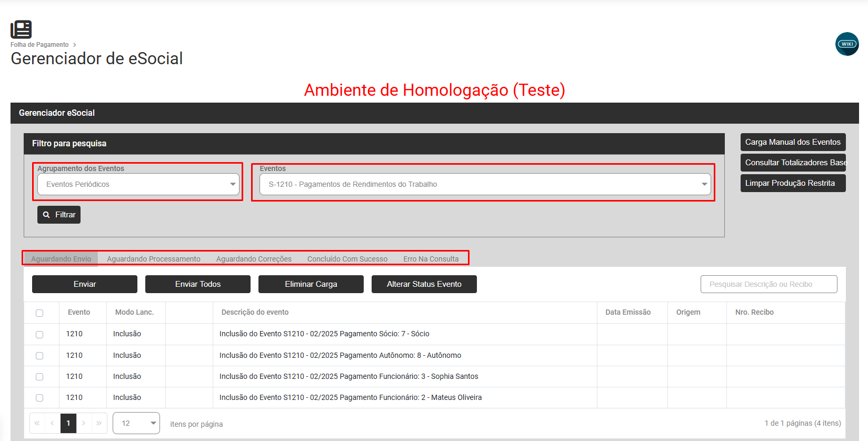
Task: Open the Eventos S-1210 dropdown
Action: [x=485, y=184]
